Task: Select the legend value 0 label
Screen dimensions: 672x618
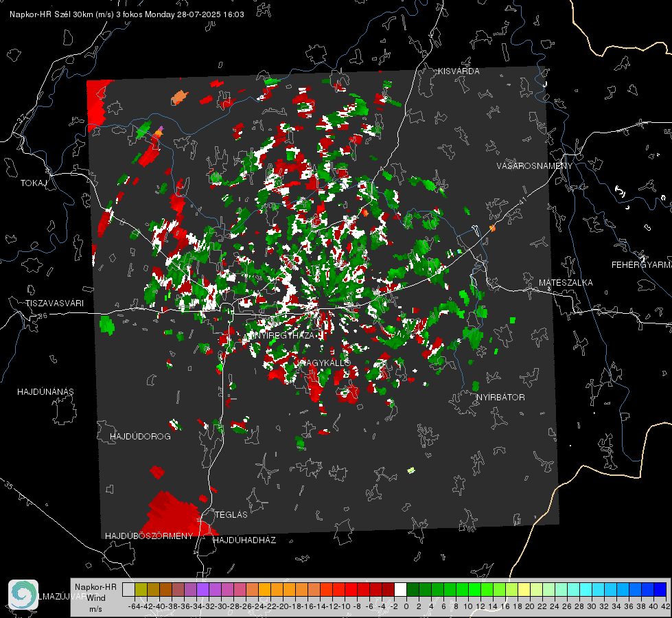Action: point(406,606)
